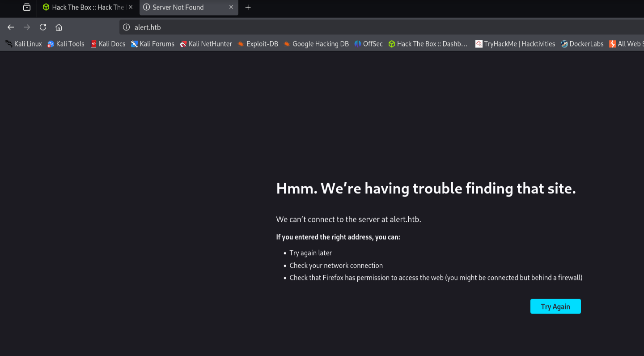
Task: Click the back navigation arrow
Action: tap(11, 27)
